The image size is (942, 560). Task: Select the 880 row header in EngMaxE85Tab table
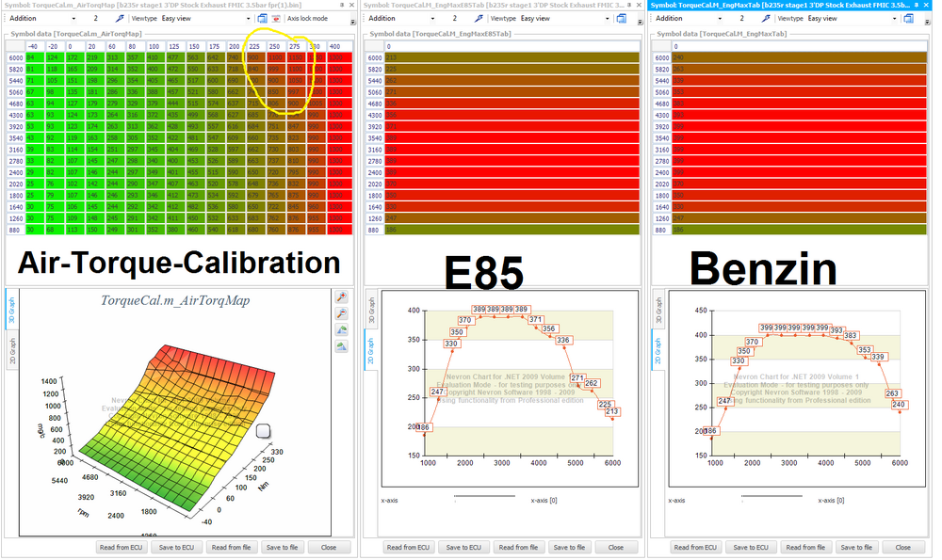[x=375, y=230]
